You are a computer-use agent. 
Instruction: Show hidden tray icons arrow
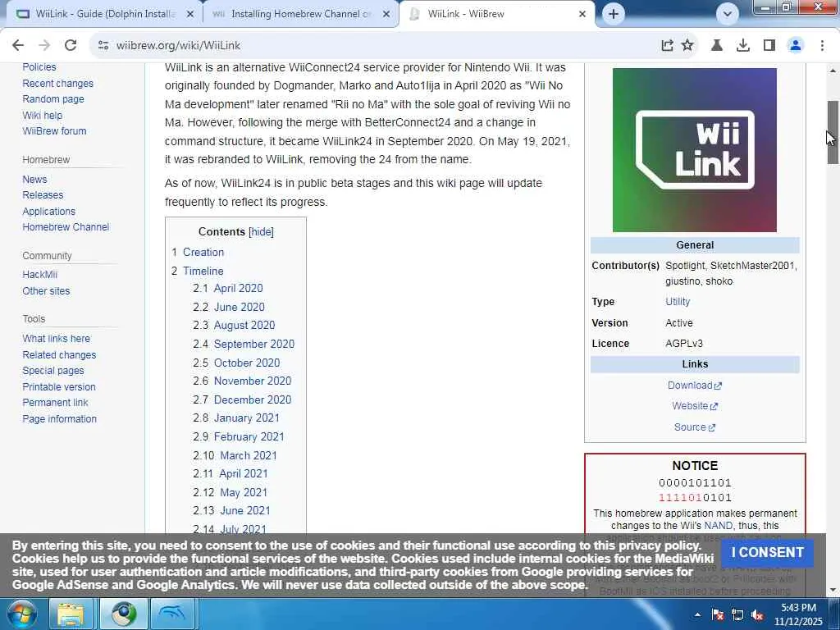[697, 614]
